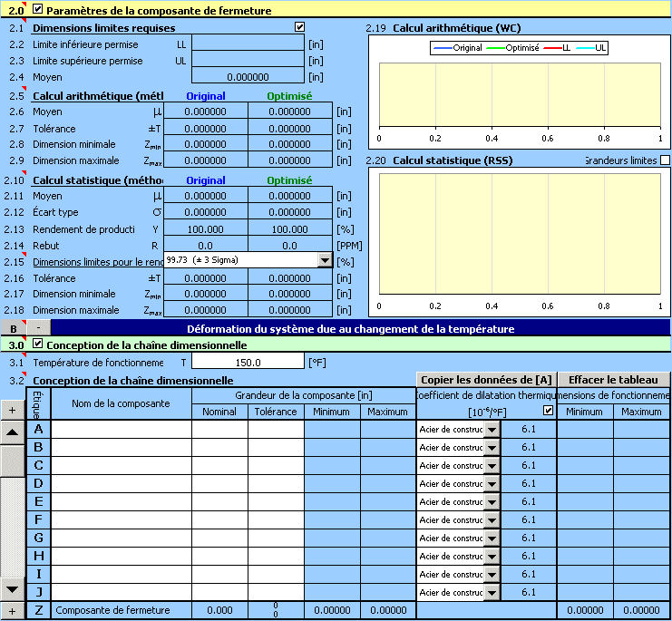Click Effacer le tableau button
Screen dimensions: 672x621
613,380
